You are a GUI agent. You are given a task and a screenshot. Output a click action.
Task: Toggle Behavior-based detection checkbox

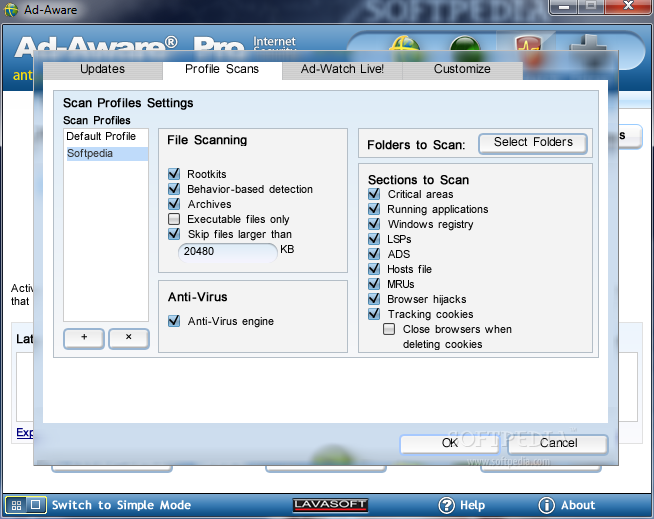pos(174,189)
